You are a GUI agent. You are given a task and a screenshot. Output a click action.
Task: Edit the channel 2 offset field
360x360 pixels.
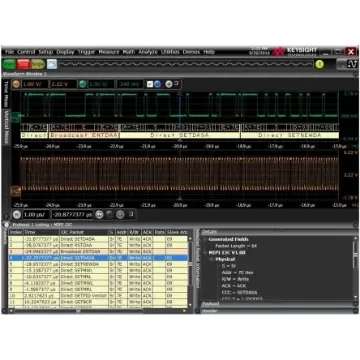pyautogui.click(x=130, y=84)
